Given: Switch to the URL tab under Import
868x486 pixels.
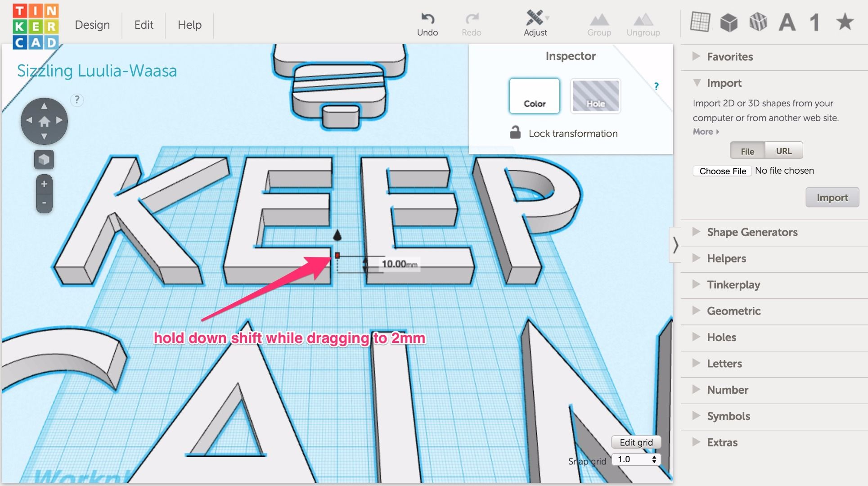Looking at the screenshot, I should tap(784, 150).
